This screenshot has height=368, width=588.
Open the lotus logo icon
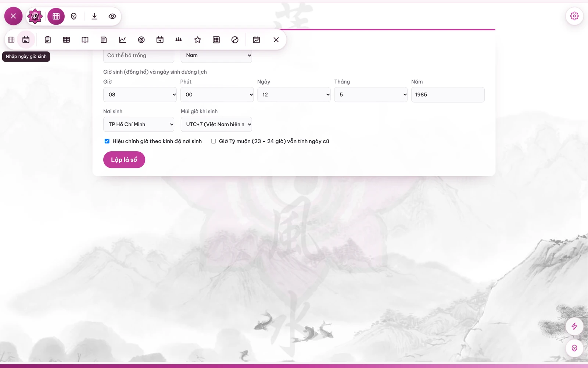pyautogui.click(x=35, y=16)
